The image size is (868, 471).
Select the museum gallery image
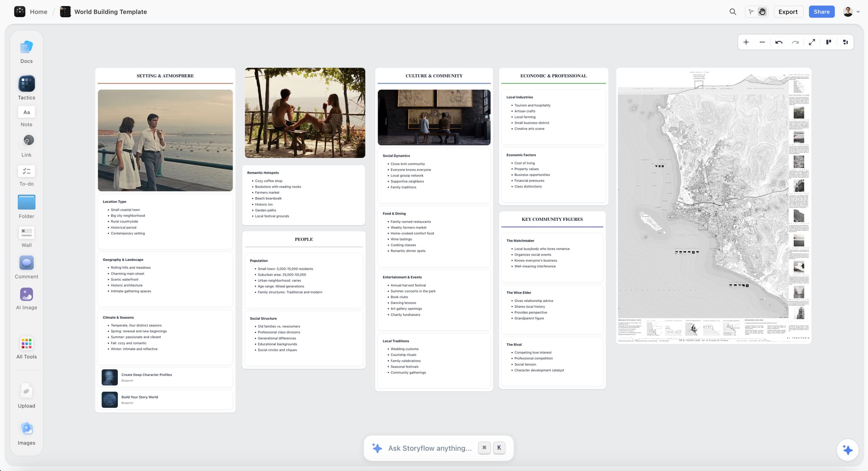[434, 117]
